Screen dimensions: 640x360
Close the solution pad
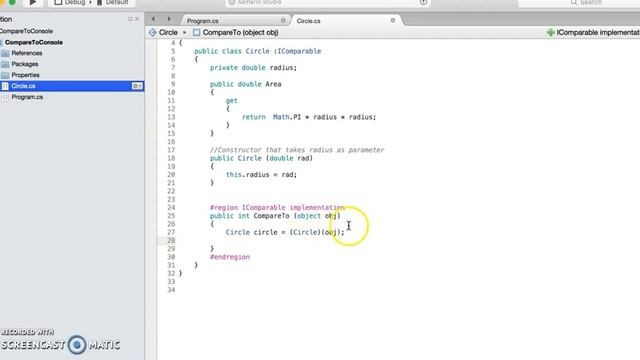coord(137,19)
